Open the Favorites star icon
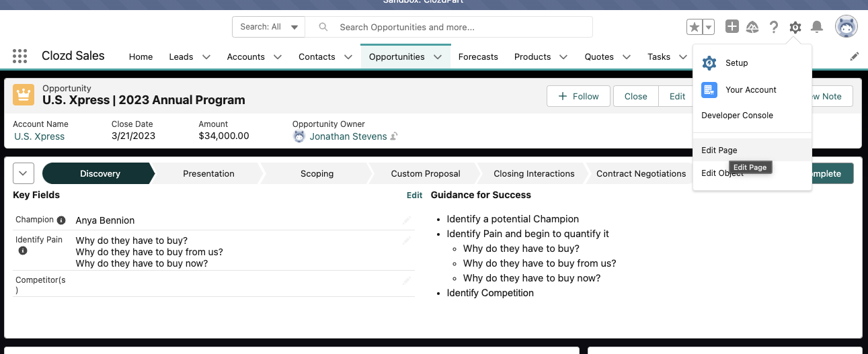The image size is (868, 354). pos(694,27)
